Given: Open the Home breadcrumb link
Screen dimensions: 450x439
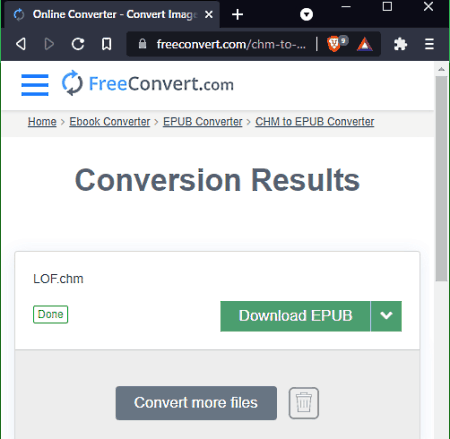Looking at the screenshot, I should [x=42, y=122].
